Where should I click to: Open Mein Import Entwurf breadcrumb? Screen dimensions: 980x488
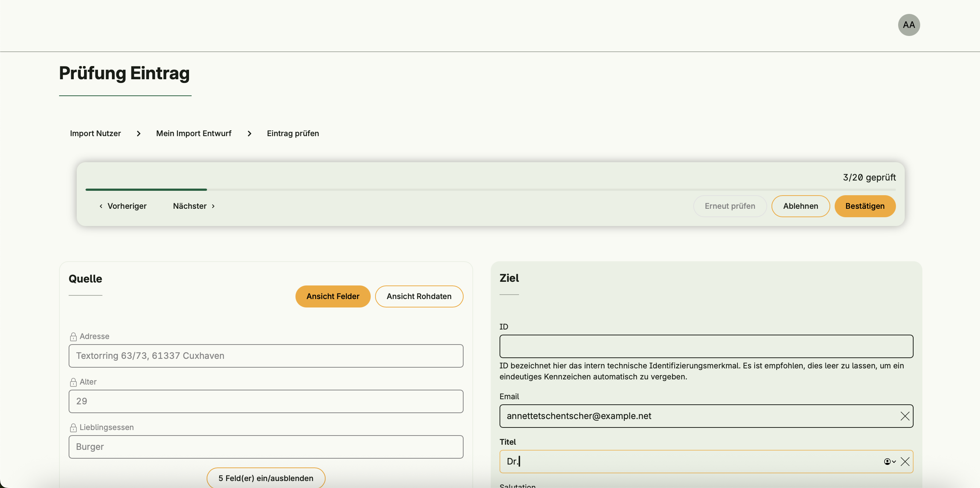pos(193,134)
